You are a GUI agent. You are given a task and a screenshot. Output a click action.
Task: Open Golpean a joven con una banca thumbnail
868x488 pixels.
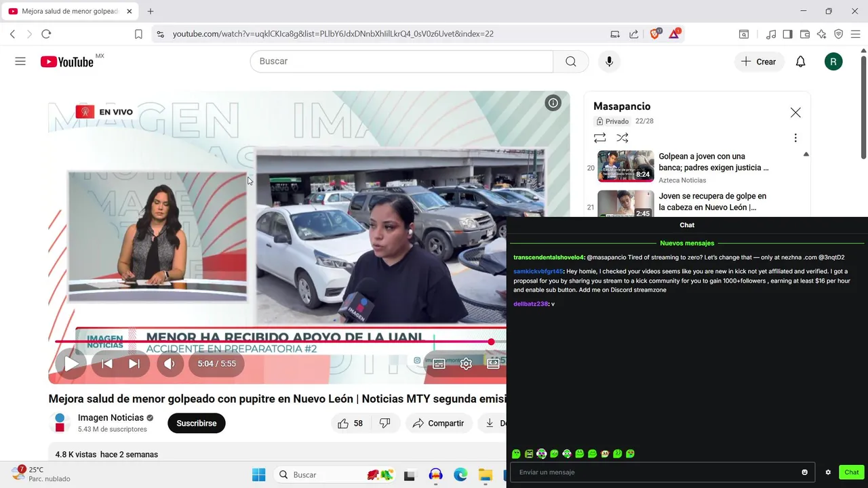click(x=625, y=167)
